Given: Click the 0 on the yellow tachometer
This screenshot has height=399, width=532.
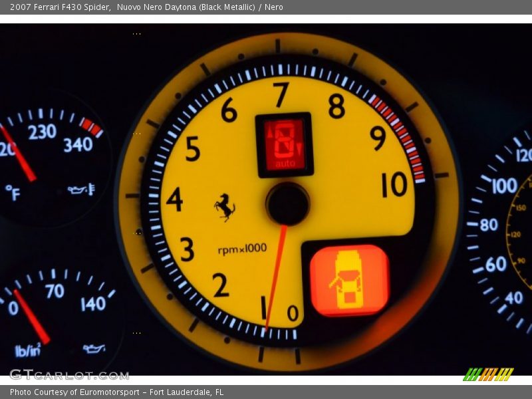Looking at the screenshot, I should pyautogui.click(x=293, y=313).
